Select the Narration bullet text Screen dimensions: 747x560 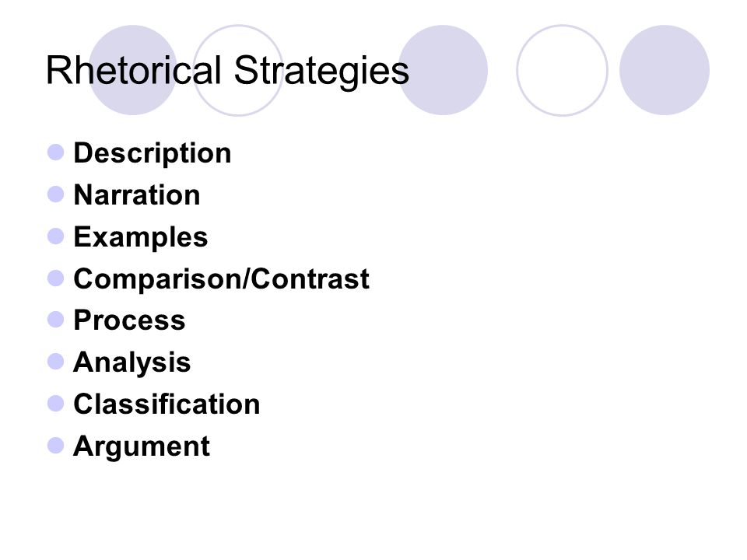[137, 194]
